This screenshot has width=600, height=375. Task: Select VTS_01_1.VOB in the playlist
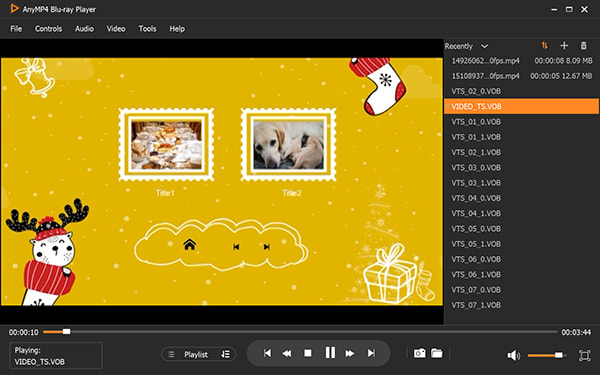(522, 137)
